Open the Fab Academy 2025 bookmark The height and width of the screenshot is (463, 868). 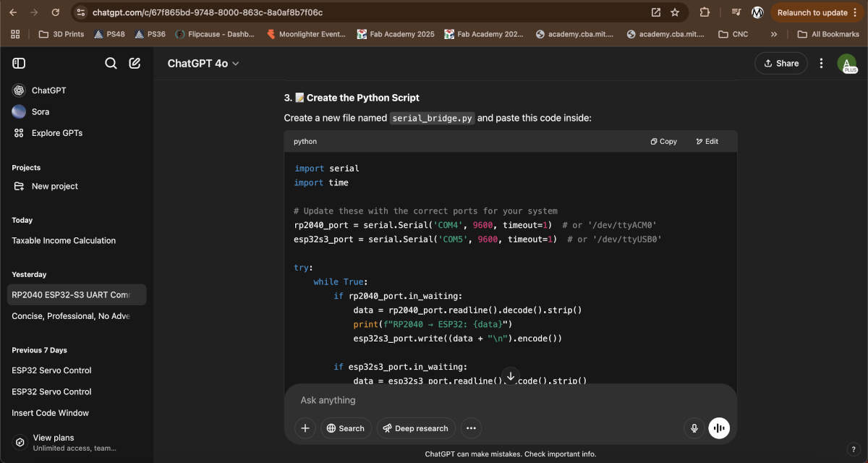[396, 34]
